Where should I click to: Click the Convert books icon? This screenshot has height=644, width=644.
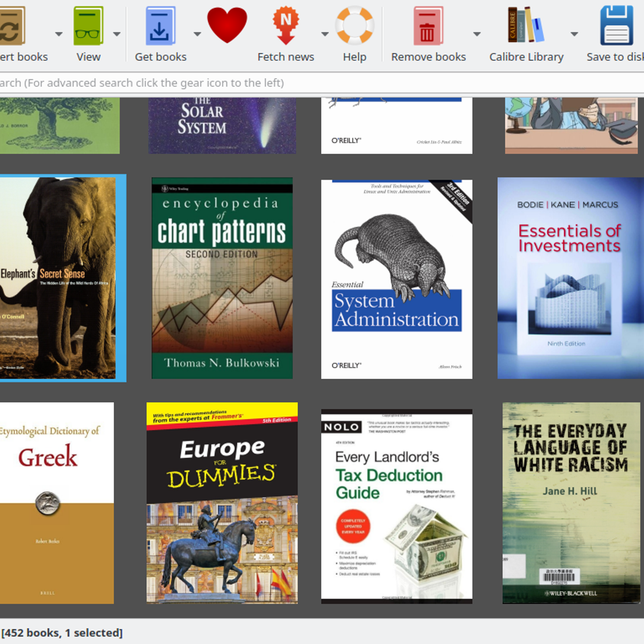[12, 26]
